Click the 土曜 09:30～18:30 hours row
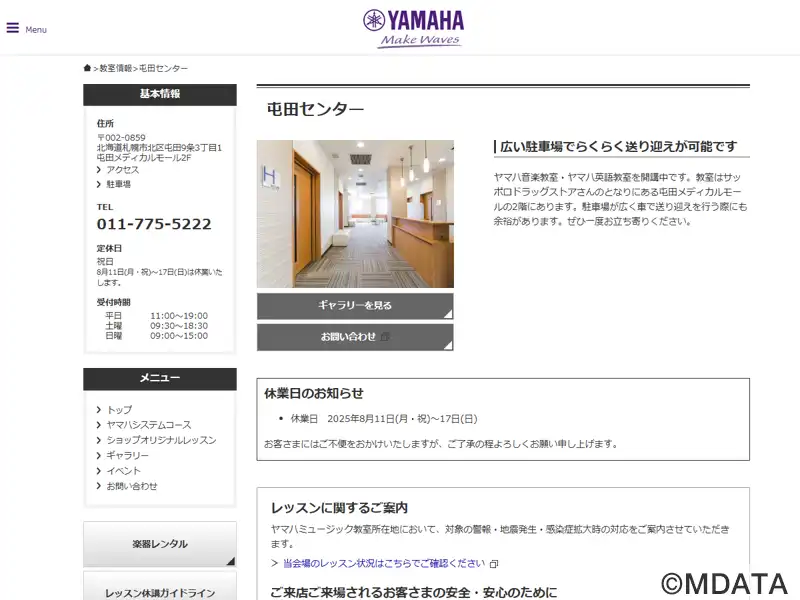 [157, 326]
